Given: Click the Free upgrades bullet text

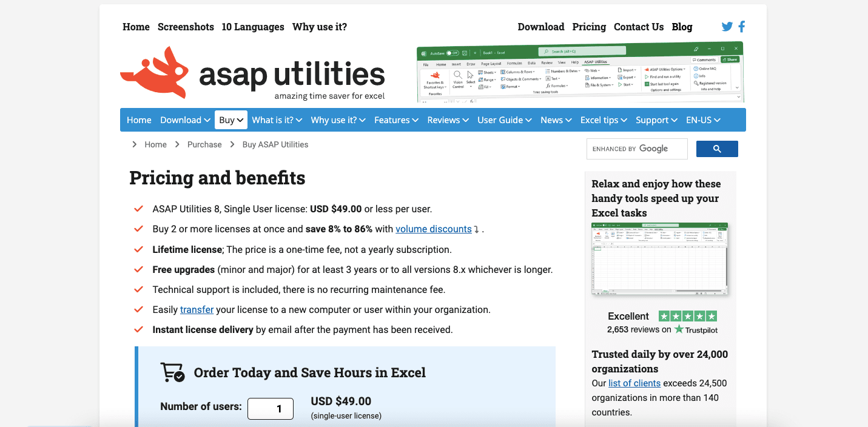Looking at the screenshot, I should [352, 269].
